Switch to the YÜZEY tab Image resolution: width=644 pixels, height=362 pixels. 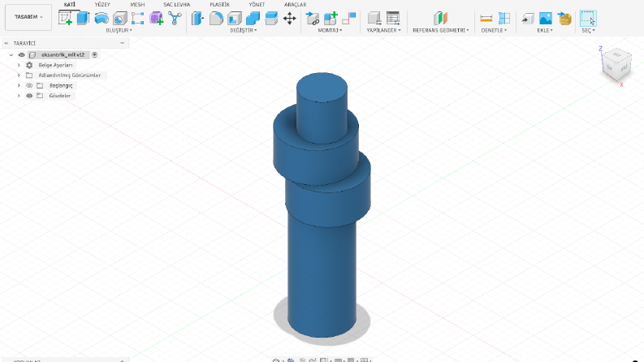pos(102,5)
